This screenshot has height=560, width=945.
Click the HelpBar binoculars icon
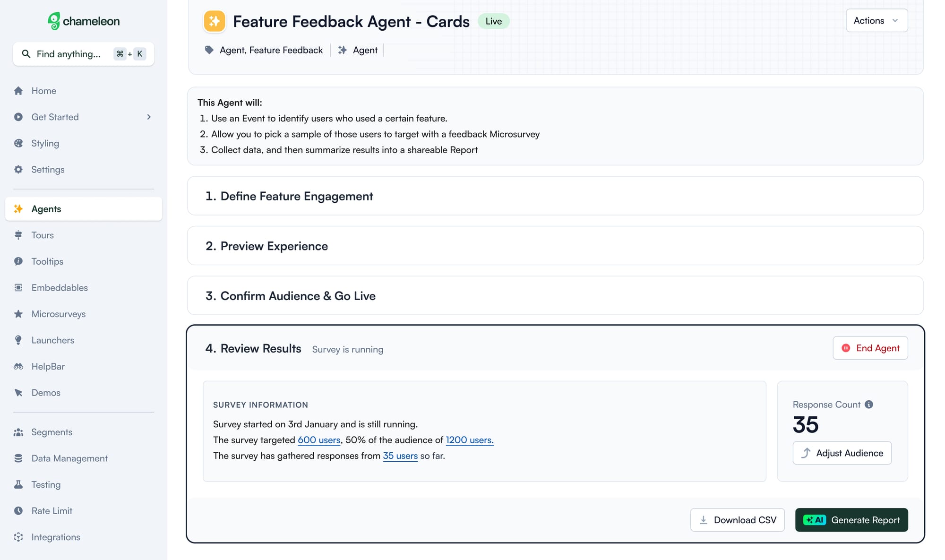(x=18, y=366)
